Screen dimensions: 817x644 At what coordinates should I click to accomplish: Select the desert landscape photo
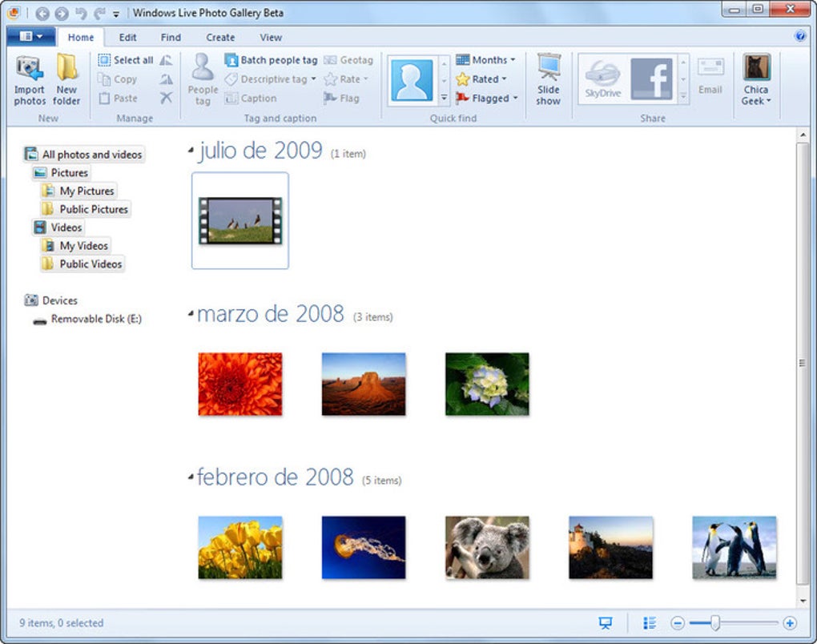[364, 384]
